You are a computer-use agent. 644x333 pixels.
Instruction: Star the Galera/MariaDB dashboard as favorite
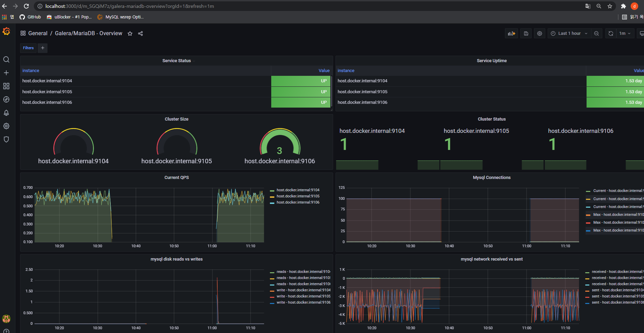pyautogui.click(x=130, y=33)
